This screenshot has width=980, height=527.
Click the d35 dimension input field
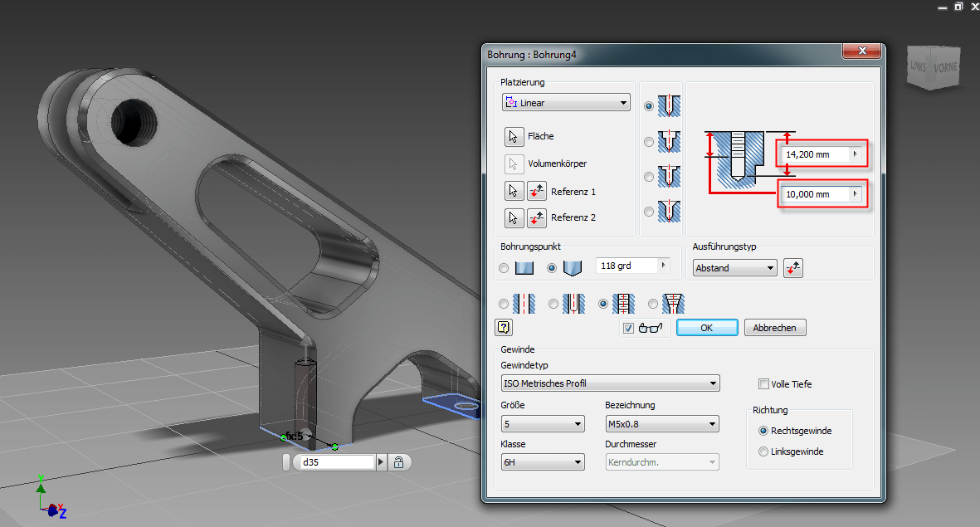pos(337,462)
